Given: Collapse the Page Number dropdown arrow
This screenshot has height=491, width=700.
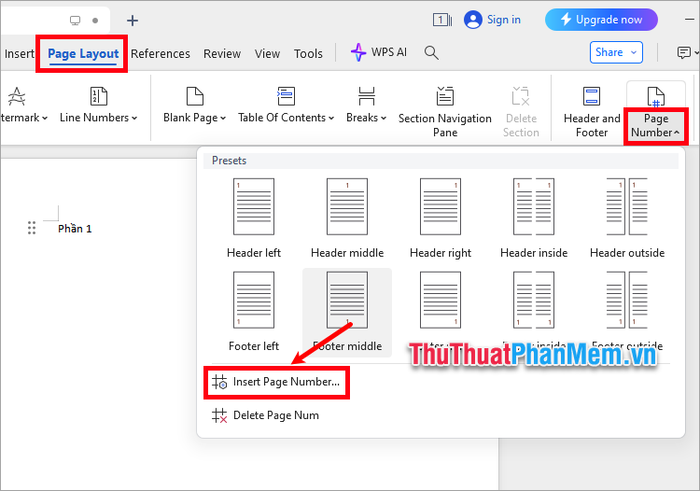Looking at the screenshot, I should click(676, 133).
